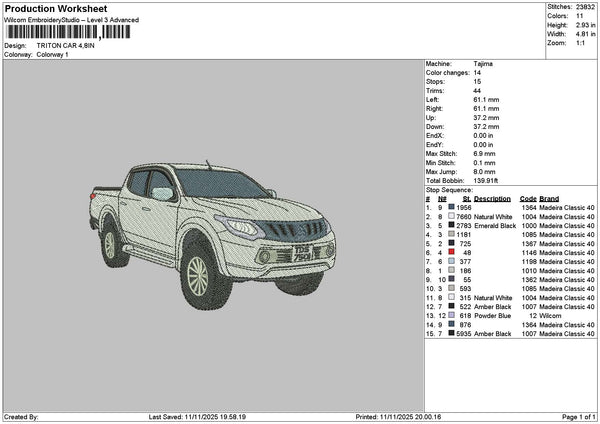Pick the swatch for code 1362
The image size is (600, 424).
(452, 279)
